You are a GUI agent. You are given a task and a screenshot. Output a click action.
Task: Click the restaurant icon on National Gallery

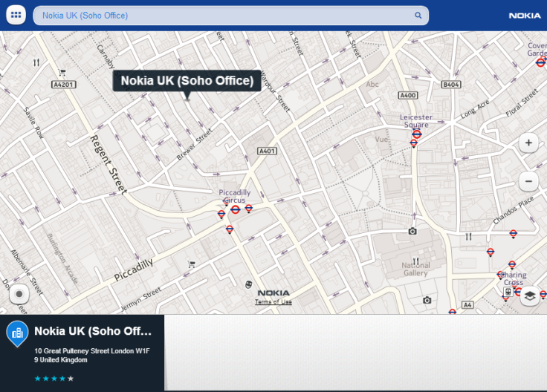point(415,261)
